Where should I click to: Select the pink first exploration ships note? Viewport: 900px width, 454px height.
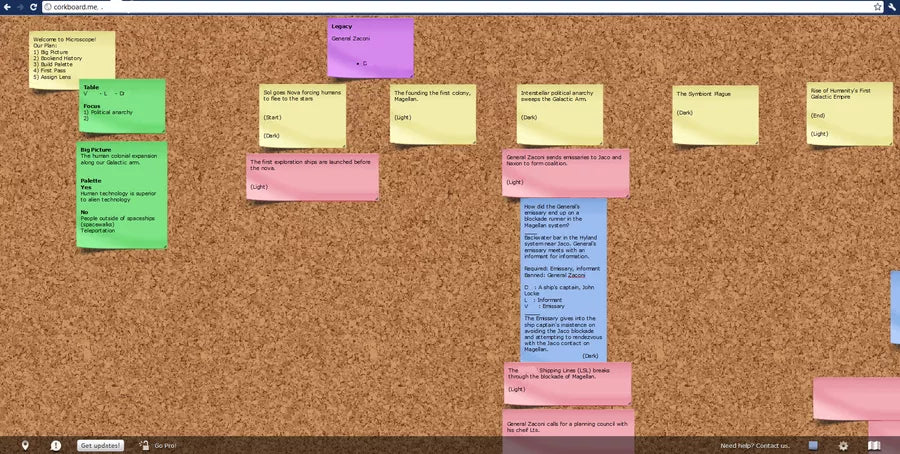click(312, 176)
